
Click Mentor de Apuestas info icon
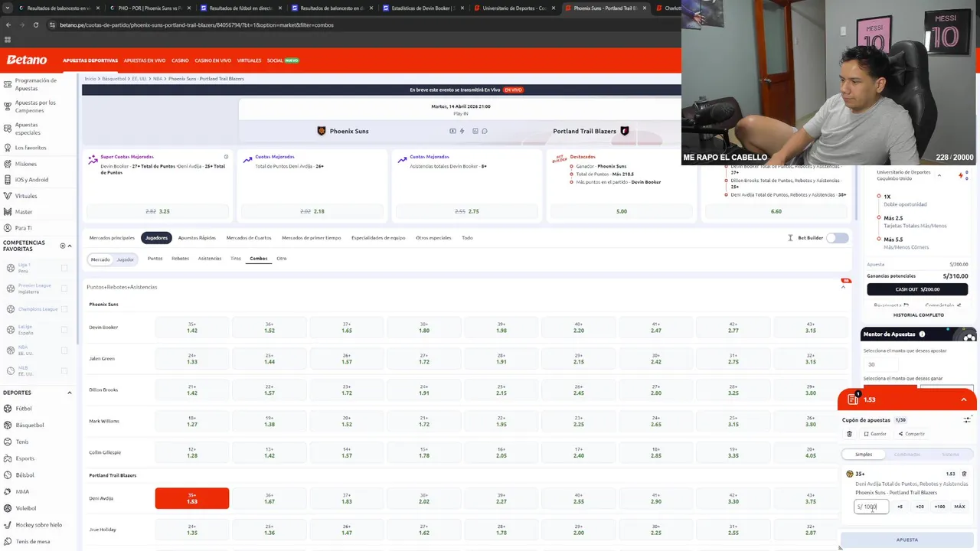pyautogui.click(x=922, y=334)
